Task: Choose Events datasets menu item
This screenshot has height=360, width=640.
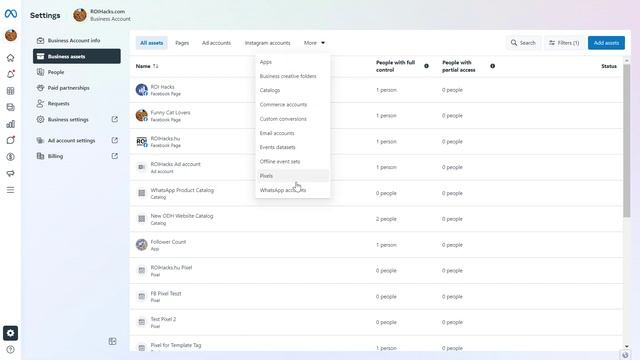Action: click(292, 147)
